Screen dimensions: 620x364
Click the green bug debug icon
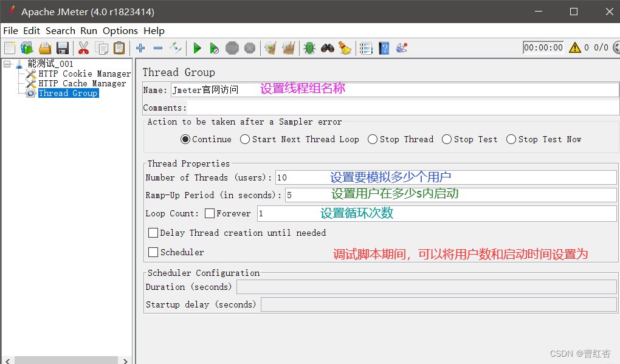point(309,48)
